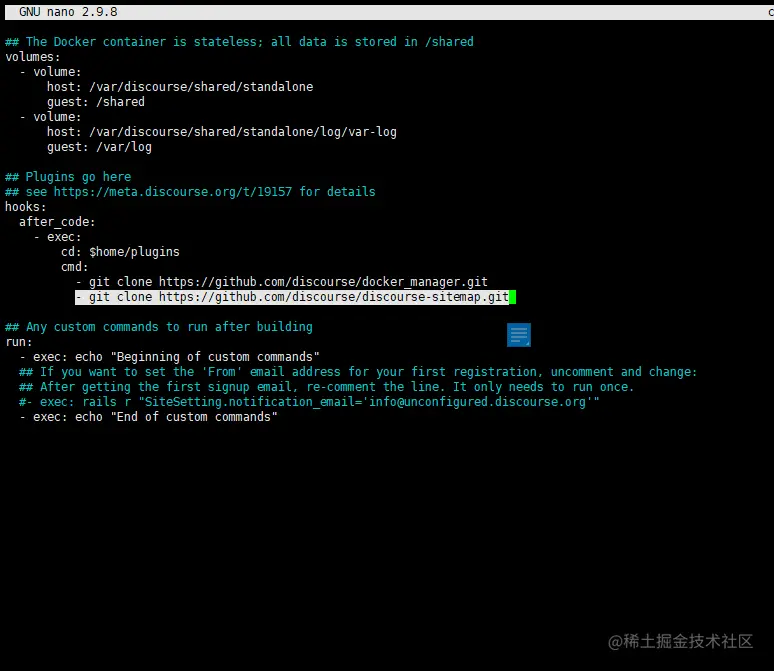This screenshot has height=671, width=774.
Task: Click the 'run:' line
Action: pos(19,342)
